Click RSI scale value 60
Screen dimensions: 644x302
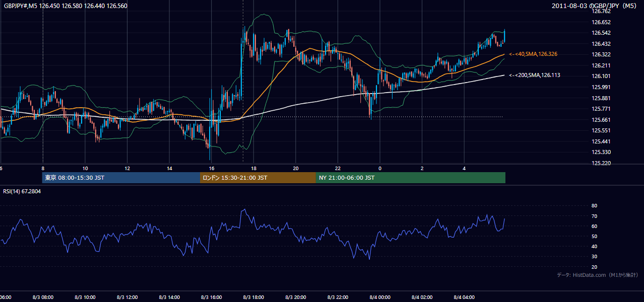point(594,226)
